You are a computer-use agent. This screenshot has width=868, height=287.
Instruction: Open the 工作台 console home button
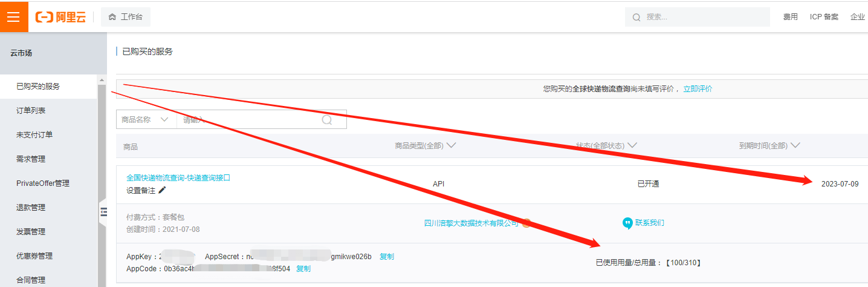(x=126, y=17)
